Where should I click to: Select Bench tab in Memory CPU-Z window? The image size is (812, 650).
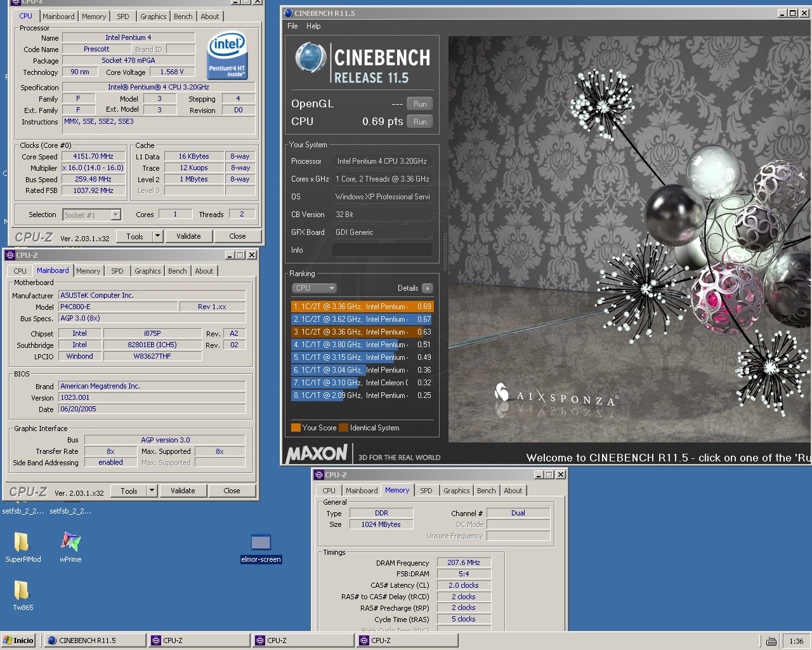(487, 491)
